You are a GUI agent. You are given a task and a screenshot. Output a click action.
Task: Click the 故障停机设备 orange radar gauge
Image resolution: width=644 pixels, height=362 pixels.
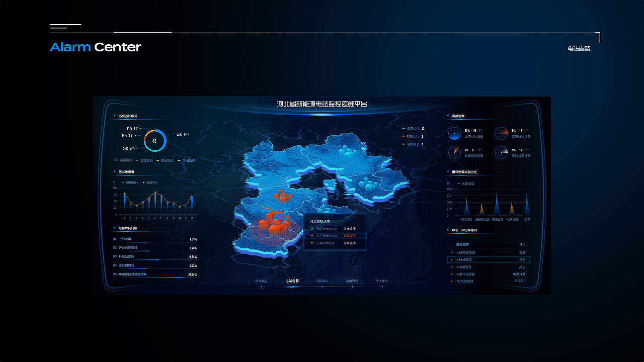[454, 152]
